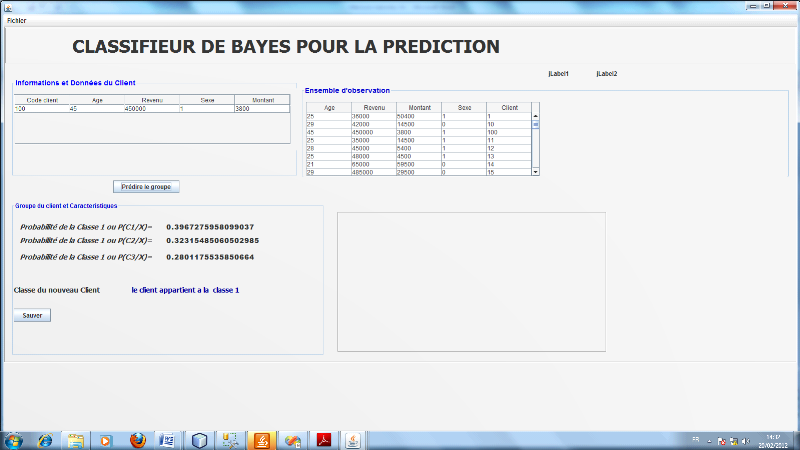
Task: Select the observation cell Revenu '42000'
Action: pyautogui.click(x=374, y=124)
